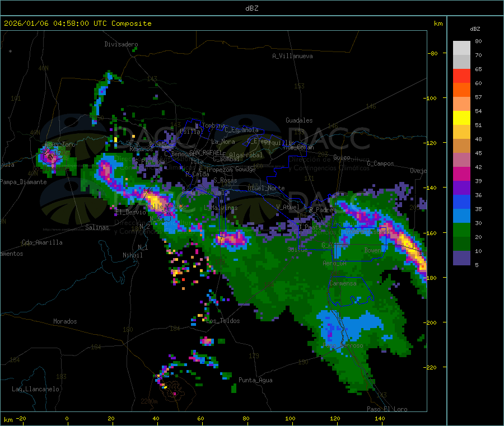The width and height of the screenshot is (504, 426).
Task: Click the 0 km horizontal axis tick
Action: click(67, 418)
